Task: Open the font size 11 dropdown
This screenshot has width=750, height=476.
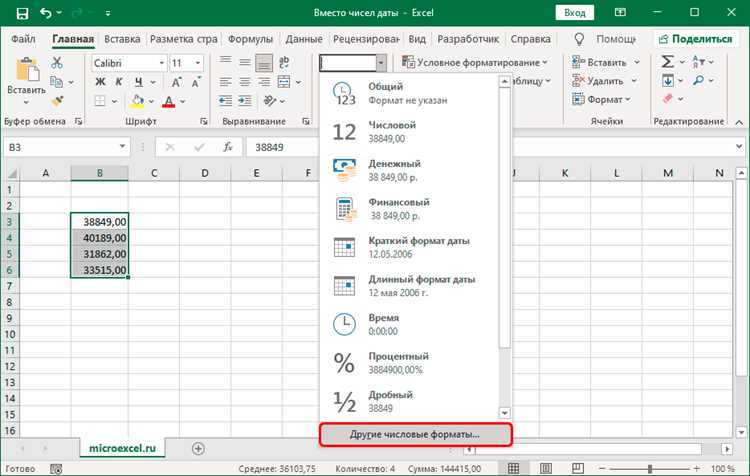Action: point(198,63)
